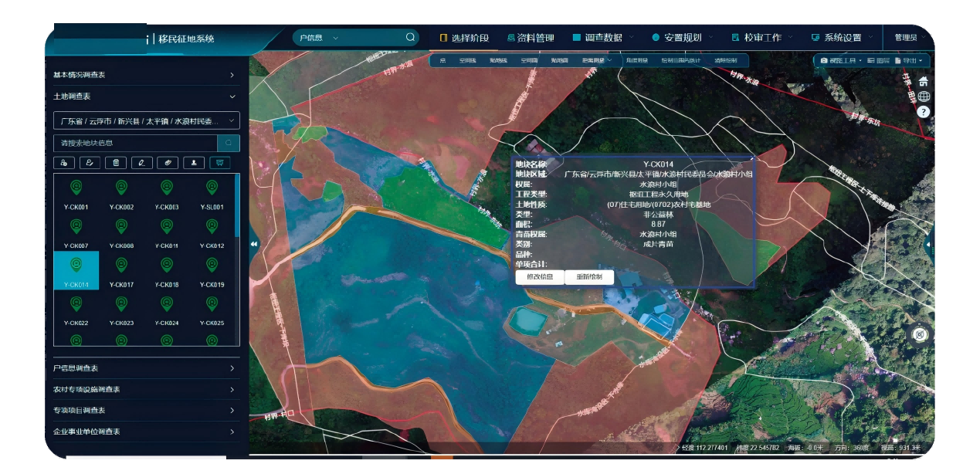Screen dimensions: 980x474
Task: Click the compass icon on map
Action: [x=919, y=334]
